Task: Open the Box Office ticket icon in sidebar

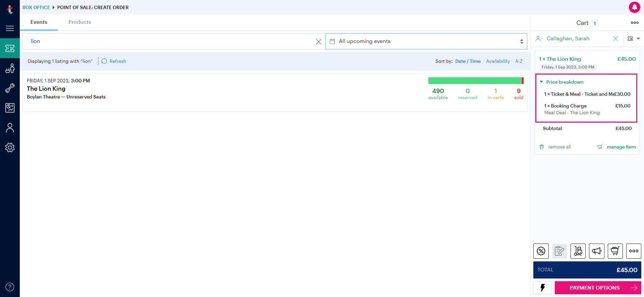Action: pos(10,48)
